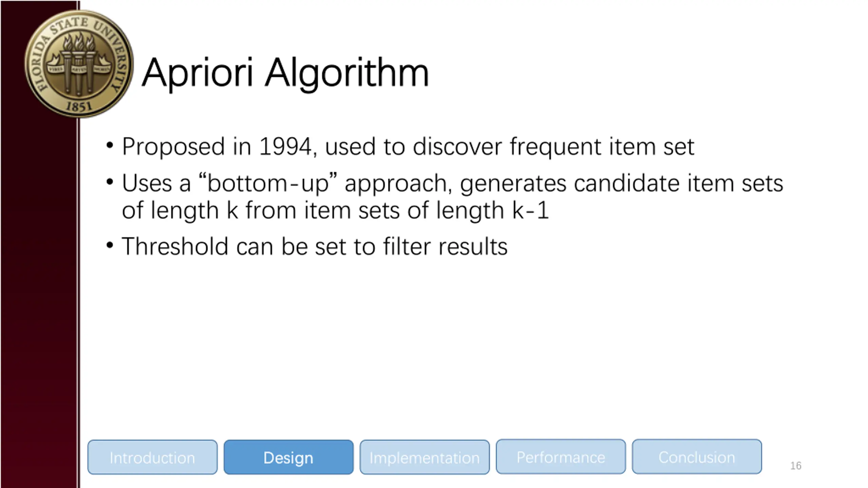Click "k-1" ending the second bullet
This screenshot has height=488, width=868.
coord(530,210)
